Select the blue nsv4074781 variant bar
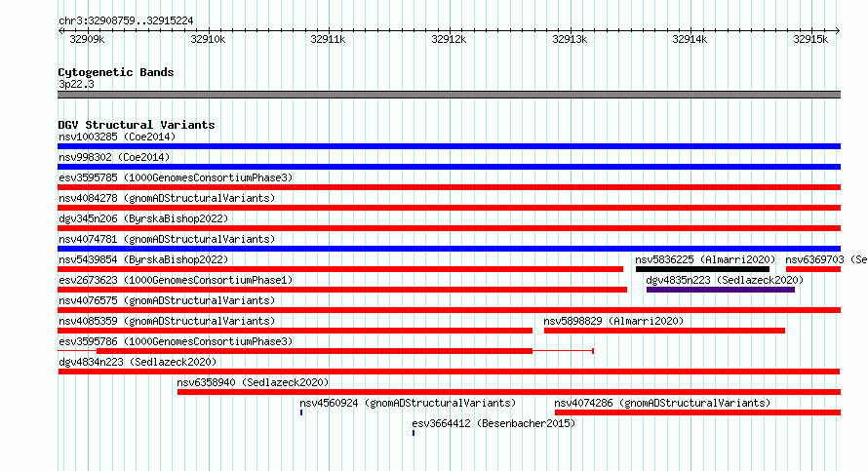Screen dimensions: 868x471 [449, 249]
